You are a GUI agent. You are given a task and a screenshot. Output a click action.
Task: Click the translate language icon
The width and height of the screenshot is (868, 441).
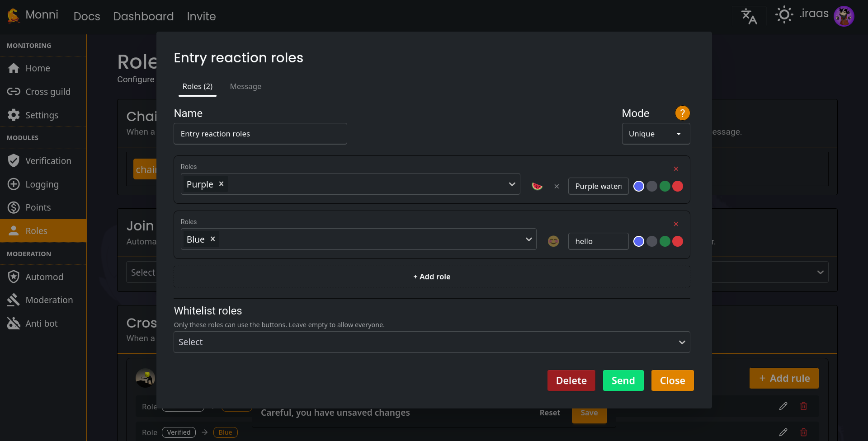[749, 16]
